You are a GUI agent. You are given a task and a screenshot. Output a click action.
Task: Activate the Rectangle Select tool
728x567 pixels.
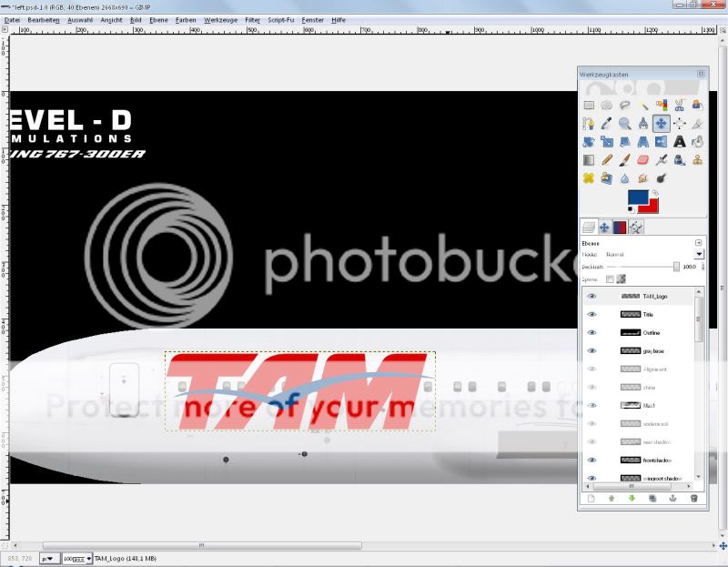pos(588,106)
